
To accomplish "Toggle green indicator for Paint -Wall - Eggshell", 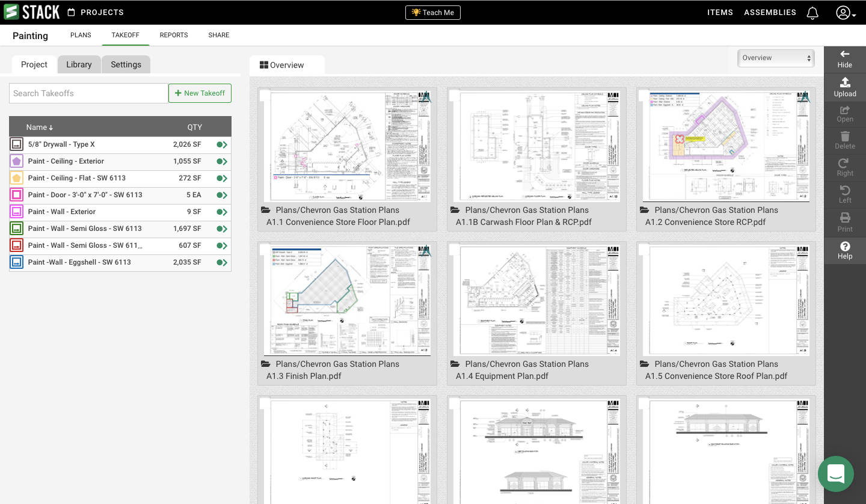I will tap(222, 262).
